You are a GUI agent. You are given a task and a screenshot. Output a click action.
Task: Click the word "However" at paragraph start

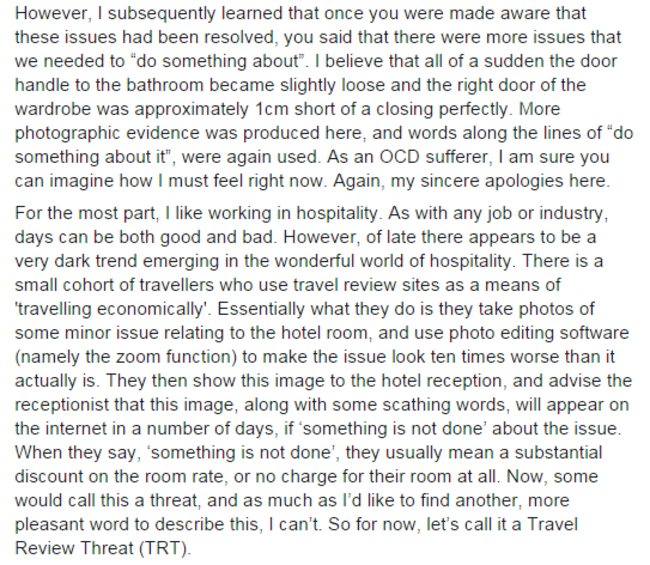click(51, 13)
